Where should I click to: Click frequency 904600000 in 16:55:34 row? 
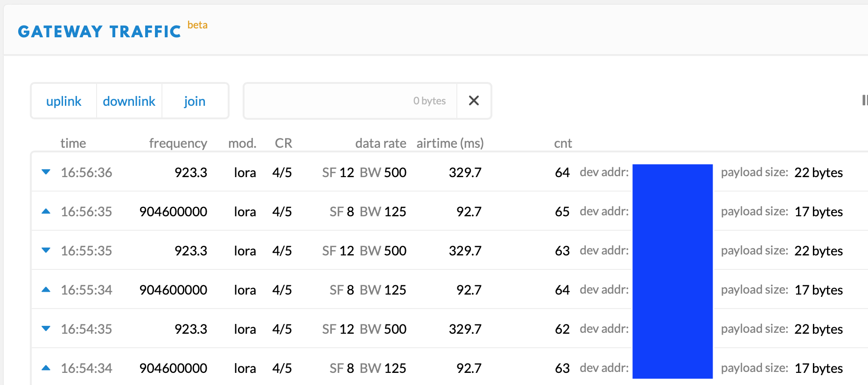tap(173, 290)
